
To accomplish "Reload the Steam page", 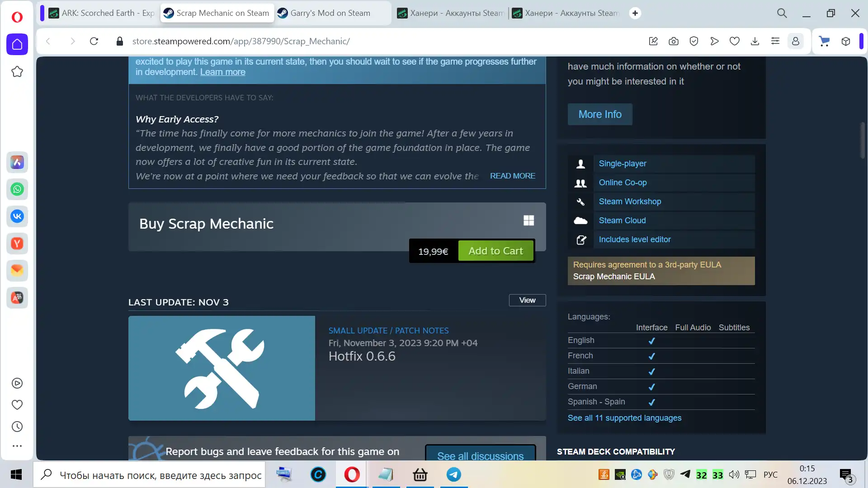I will coord(94,41).
